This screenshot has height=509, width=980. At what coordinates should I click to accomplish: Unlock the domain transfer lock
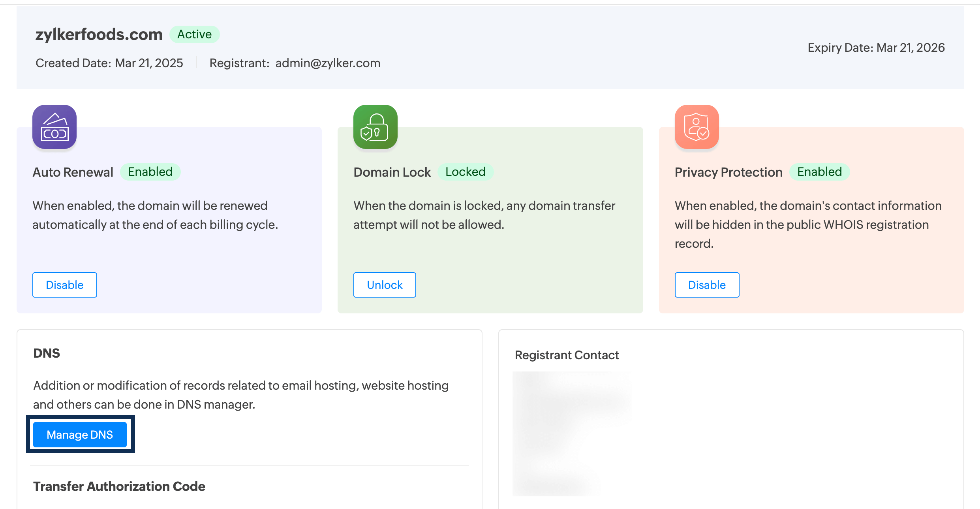[x=384, y=285]
